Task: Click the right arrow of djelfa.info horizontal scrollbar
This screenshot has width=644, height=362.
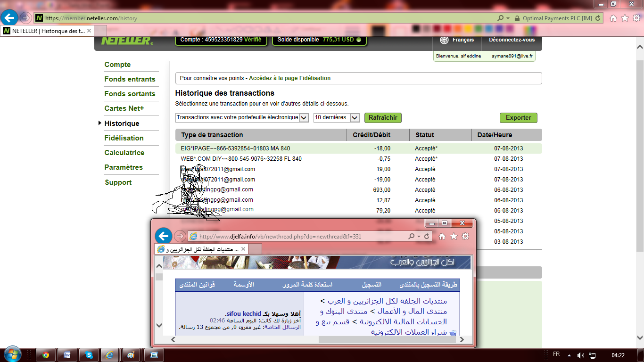Action: click(x=462, y=339)
